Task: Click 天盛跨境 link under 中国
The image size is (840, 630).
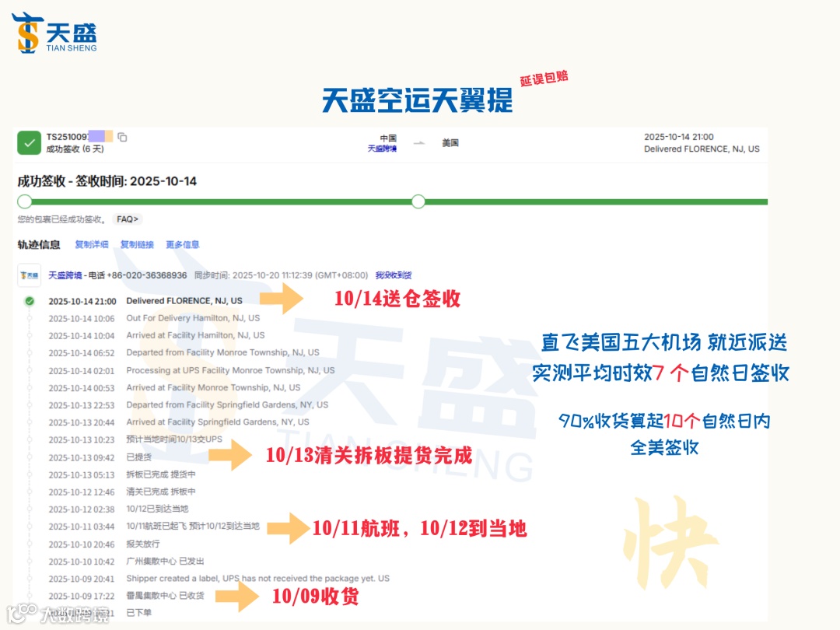Action: [x=382, y=149]
